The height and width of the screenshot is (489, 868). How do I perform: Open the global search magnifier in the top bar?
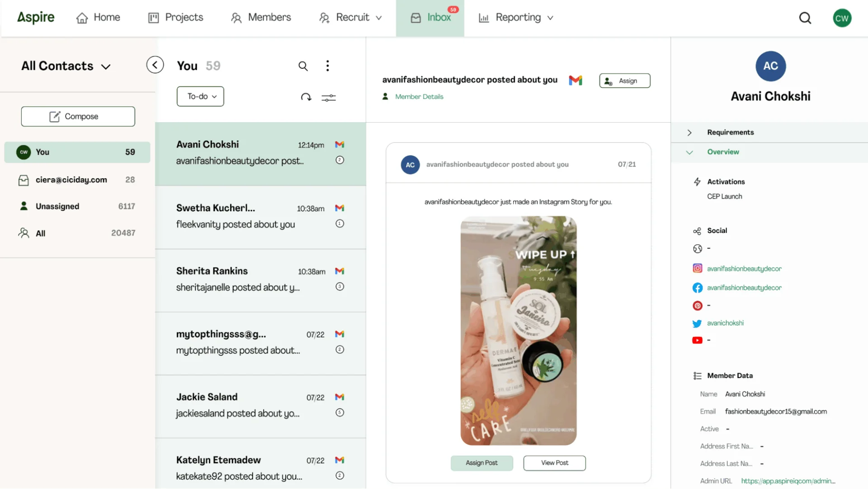point(805,18)
